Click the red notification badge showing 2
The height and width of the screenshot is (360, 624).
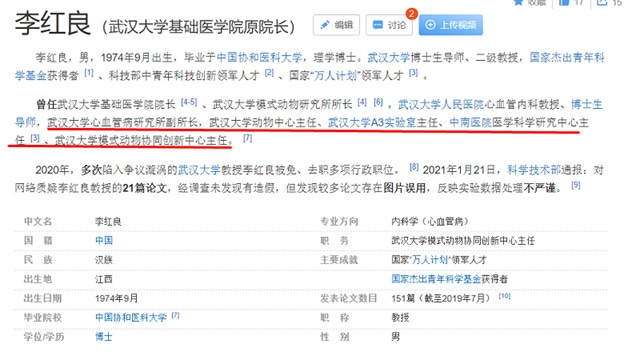tap(411, 14)
